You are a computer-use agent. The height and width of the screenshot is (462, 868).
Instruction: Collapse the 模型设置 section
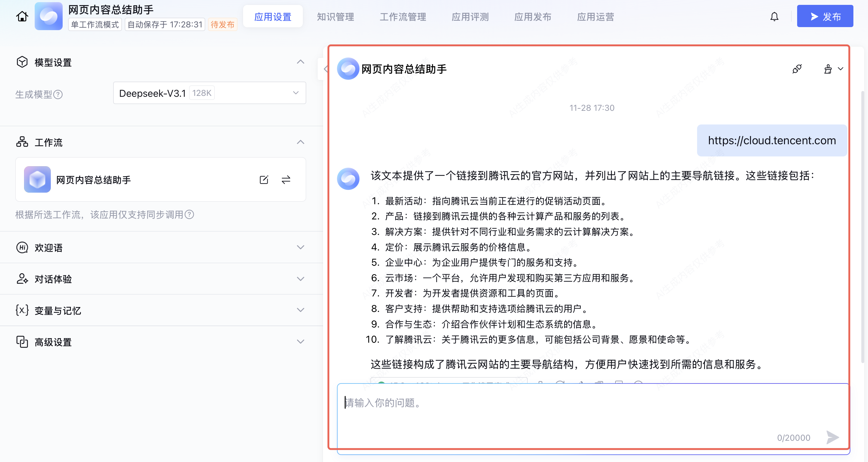pos(300,62)
